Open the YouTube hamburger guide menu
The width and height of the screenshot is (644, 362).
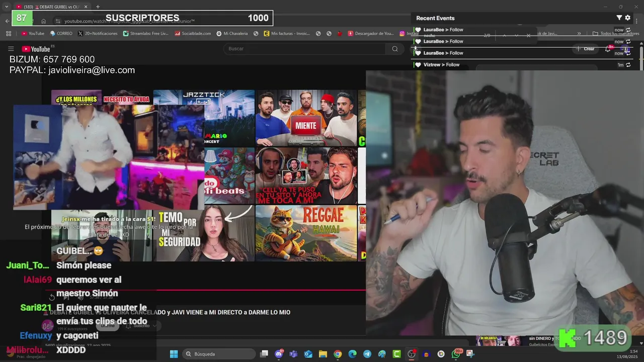pyautogui.click(x=11, y=49)
